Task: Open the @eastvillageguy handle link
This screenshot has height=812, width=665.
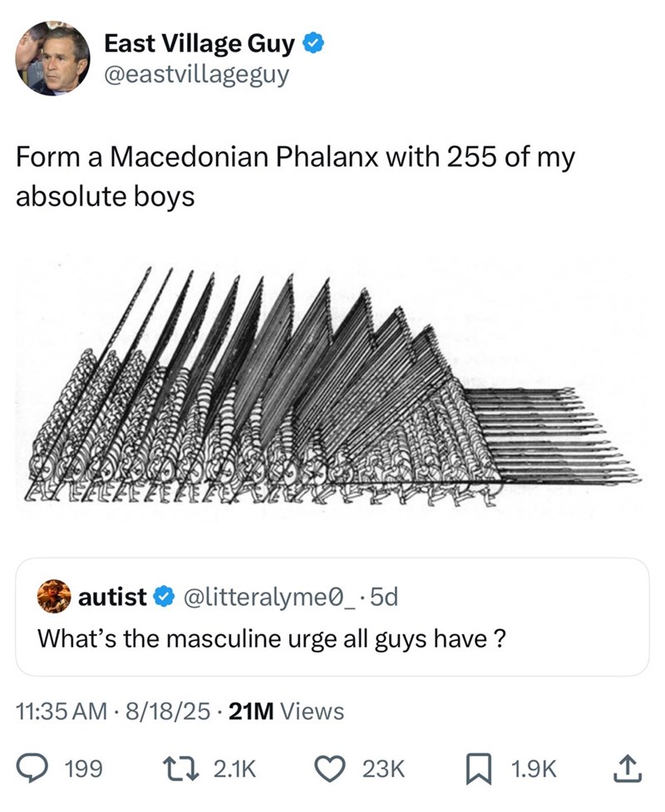Action: click(197, 76)
